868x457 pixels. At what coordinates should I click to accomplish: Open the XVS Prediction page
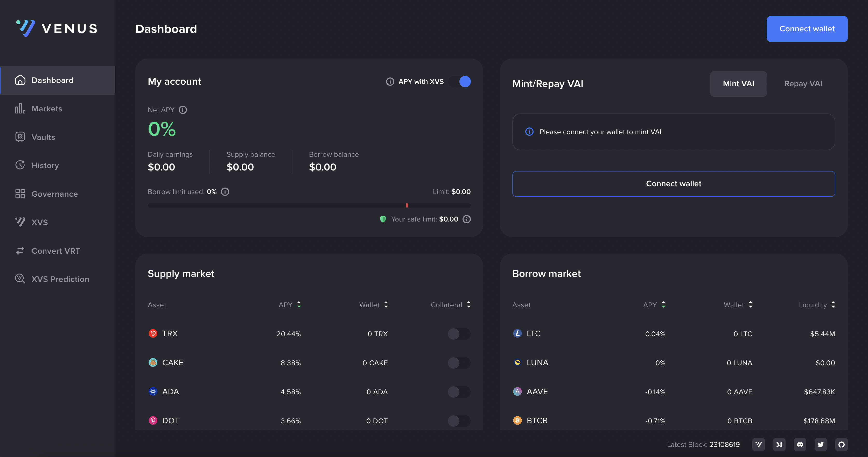[x=57, y=279]
